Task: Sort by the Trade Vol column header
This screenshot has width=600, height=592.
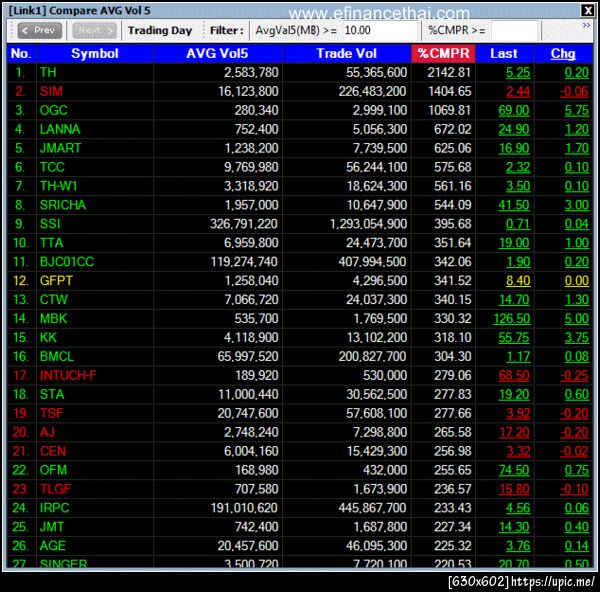Action: [347, 54]
